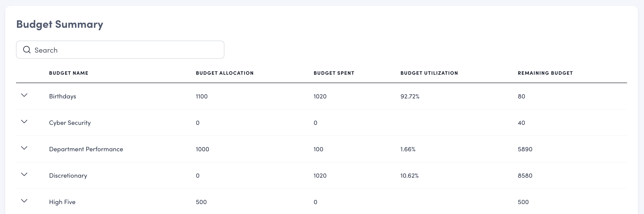Select the Cyber Security budget name
Screen dimensions: 644x214
(70, 123)
